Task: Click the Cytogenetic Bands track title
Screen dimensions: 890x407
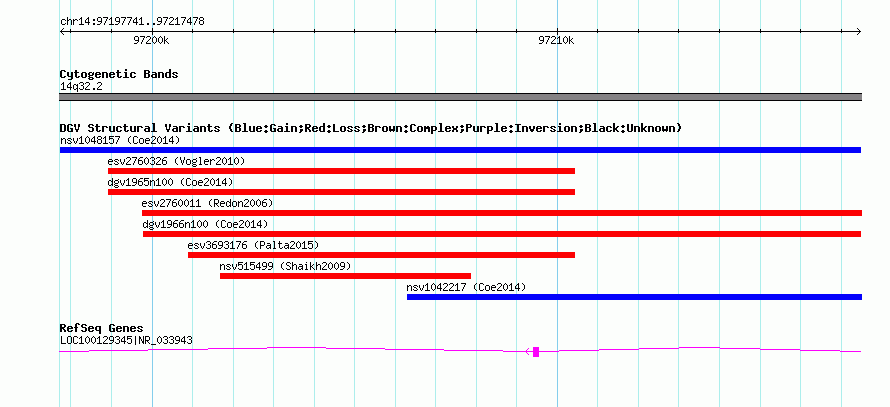Action: (x=119, y=74)
